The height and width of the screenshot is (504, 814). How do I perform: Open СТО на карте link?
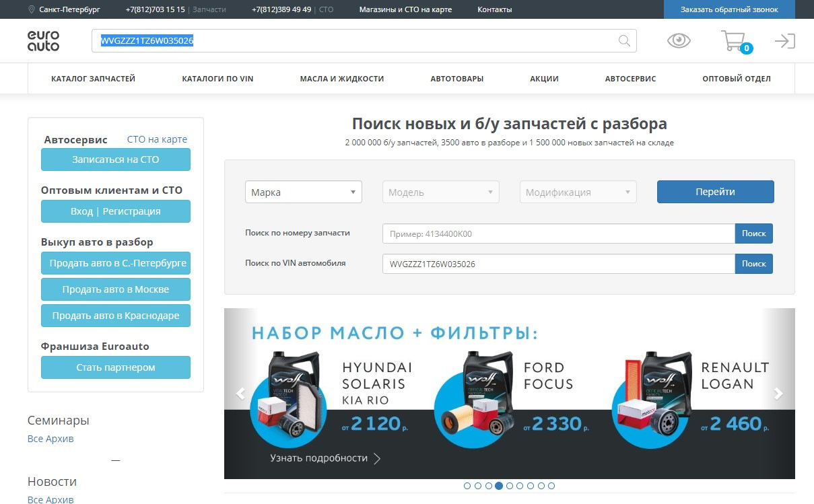157,139
